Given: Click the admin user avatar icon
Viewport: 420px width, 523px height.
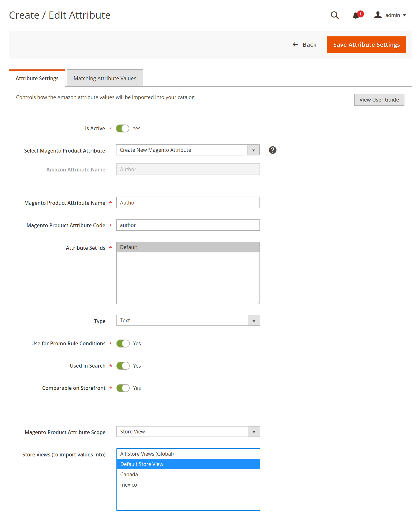Looking at the screenshot, I should pyautogui.click(x=378, y=15).
